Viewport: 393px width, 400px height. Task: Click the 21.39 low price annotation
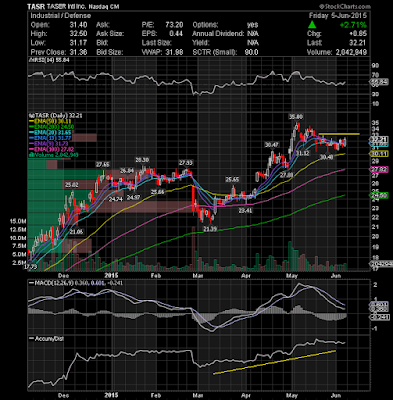click(211, 230)
